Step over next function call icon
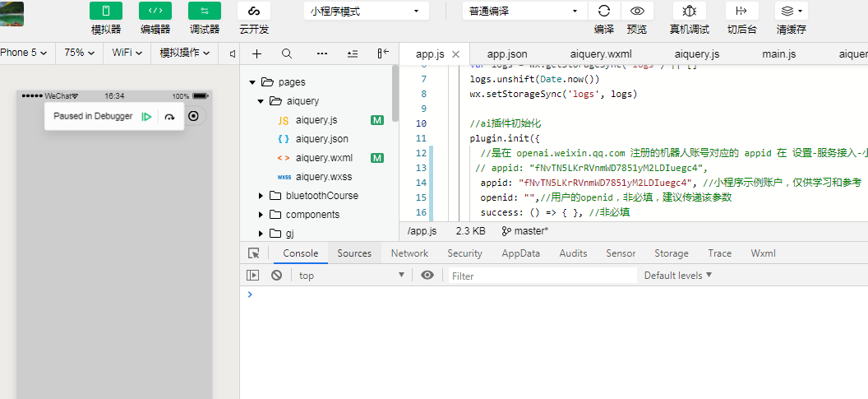Image resolution: width=868 pixels, height=399 pixels. (x=170, y=116)
